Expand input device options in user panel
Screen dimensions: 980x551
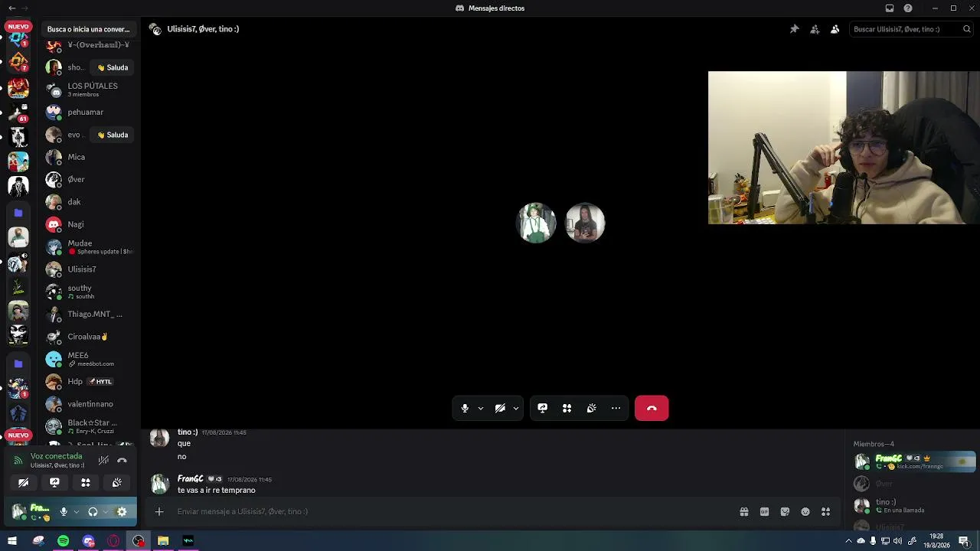77,512
